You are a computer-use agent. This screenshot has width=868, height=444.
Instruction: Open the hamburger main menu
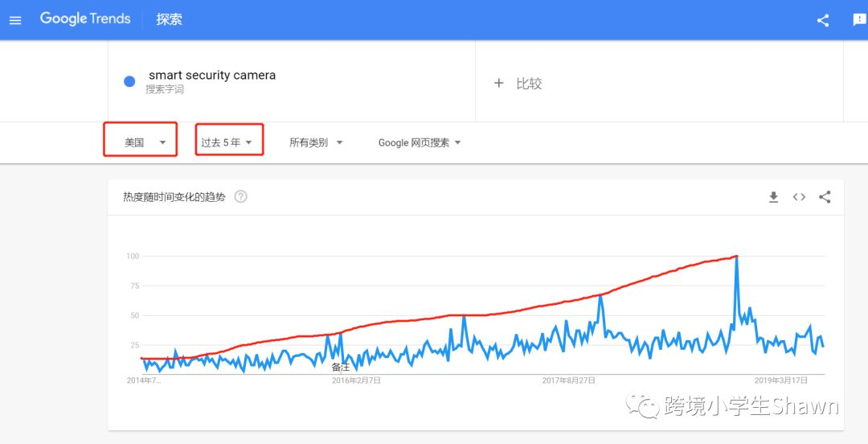[15, 20]
